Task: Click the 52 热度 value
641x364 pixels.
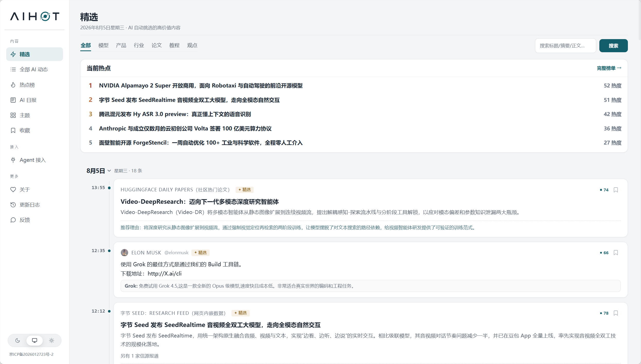Action: [x=613, y=86]
